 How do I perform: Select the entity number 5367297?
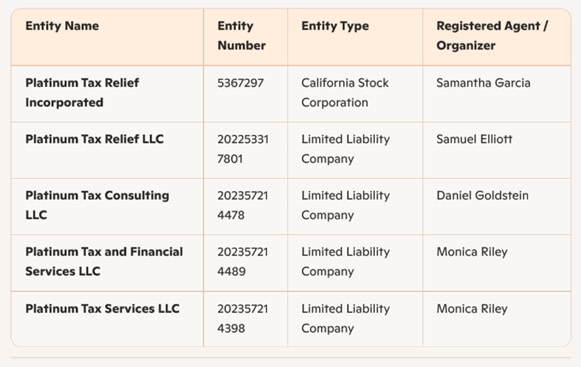coord(240,83)
